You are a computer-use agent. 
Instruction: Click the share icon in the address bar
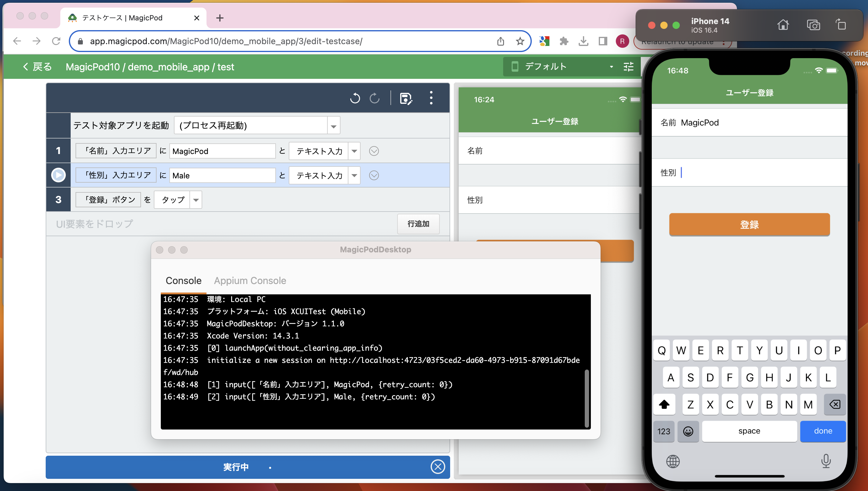point(501,41)
